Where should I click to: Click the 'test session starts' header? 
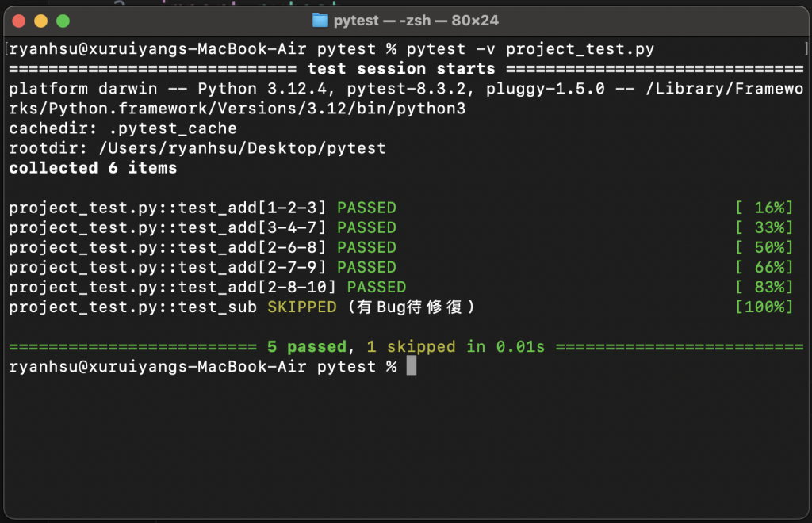point(401,69)
